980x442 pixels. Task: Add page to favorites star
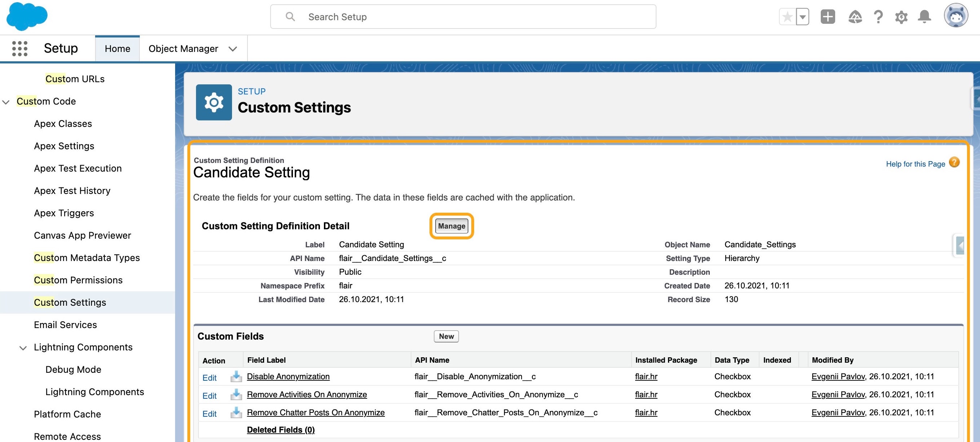[x=787, y=17]
